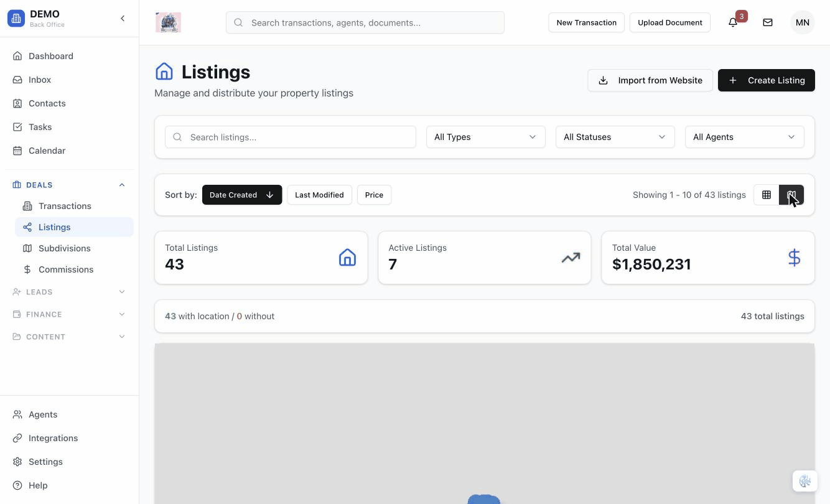Sort listings by Price
The image size is (830, 504).
tap(374, 195)
